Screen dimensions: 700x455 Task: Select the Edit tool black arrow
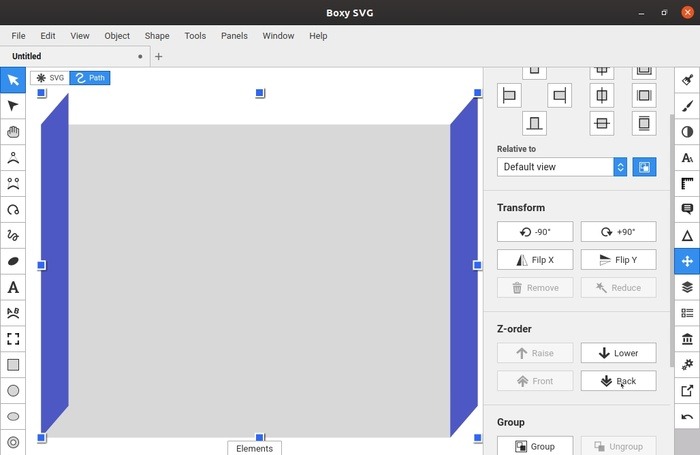coord(13,106)
